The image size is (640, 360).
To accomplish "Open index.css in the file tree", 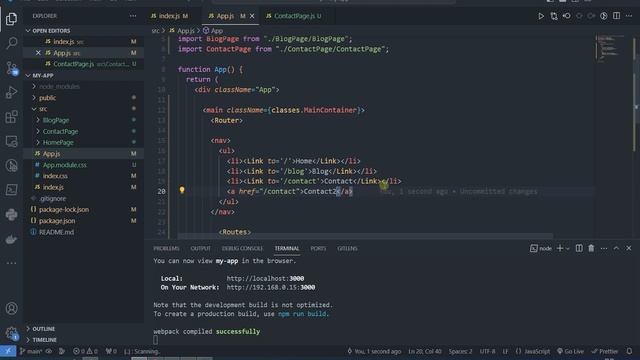I will [x=55, y=176].
